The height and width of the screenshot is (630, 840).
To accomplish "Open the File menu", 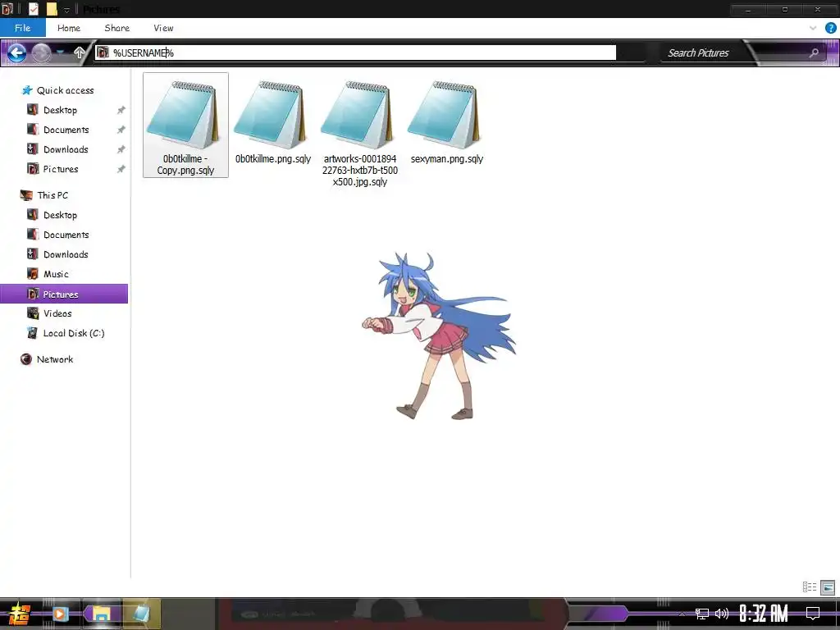I will coord(22,28).
